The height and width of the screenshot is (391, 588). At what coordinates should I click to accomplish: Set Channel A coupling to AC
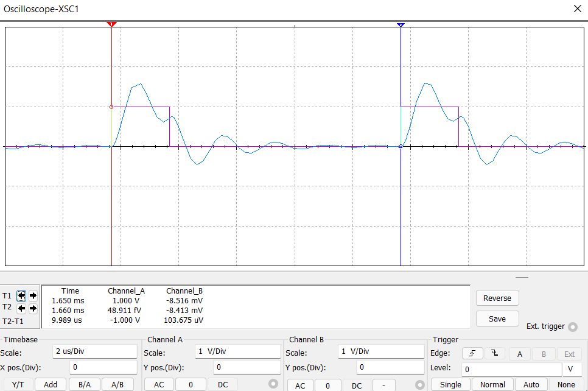pos(159,385)
